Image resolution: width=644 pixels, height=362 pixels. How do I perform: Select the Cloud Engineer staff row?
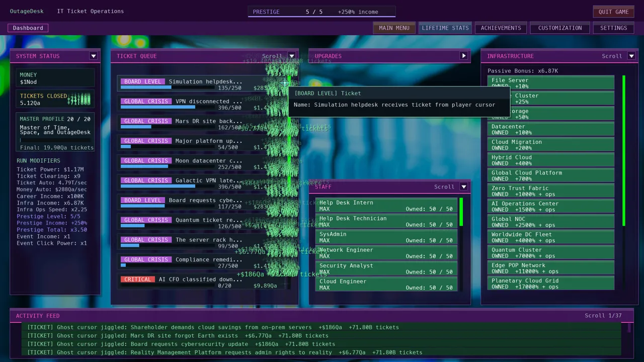(386, 285)
